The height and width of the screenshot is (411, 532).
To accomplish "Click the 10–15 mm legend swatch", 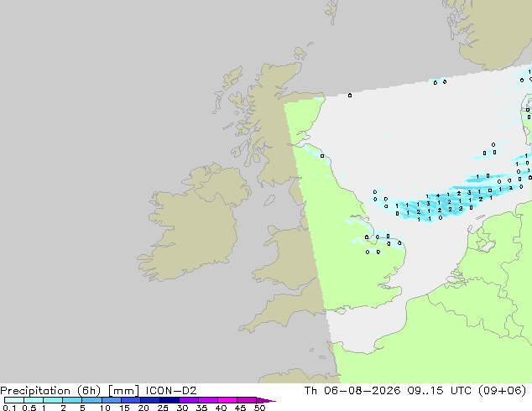I will [x=111, y=400].
